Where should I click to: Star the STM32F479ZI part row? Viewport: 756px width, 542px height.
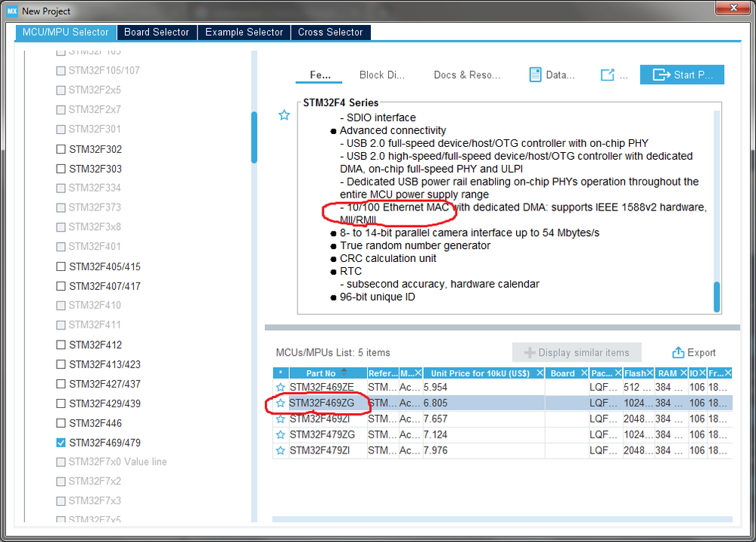point(280,451)
